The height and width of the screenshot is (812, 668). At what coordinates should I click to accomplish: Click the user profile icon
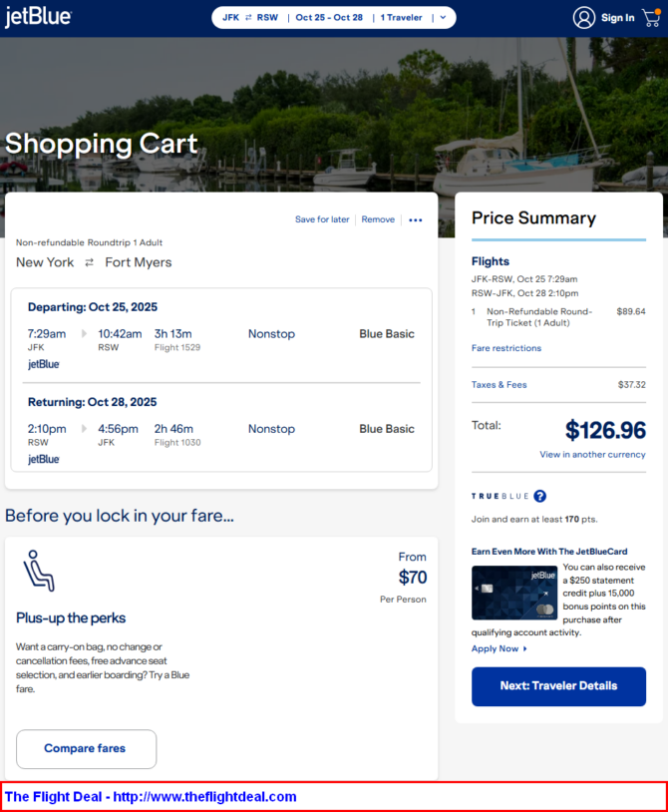[x=583, y=18]
